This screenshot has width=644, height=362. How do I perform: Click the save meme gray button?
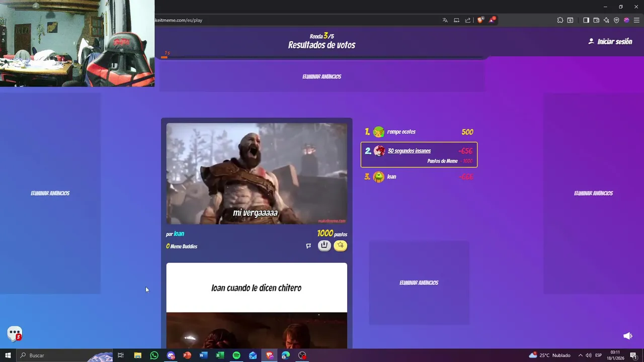pos(325,246)
